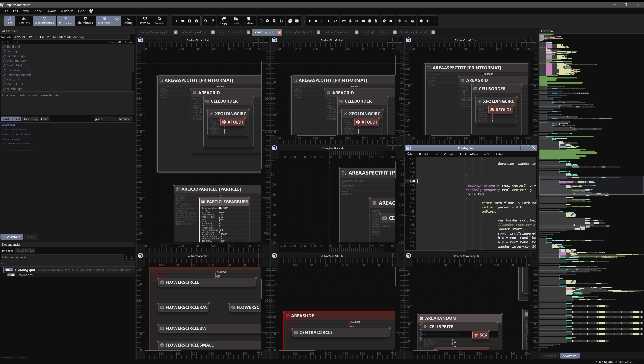Switch to the FoldingGridBlack.i4i tab
The width and height of the screenshot is (644, 364).
[299, 32]
